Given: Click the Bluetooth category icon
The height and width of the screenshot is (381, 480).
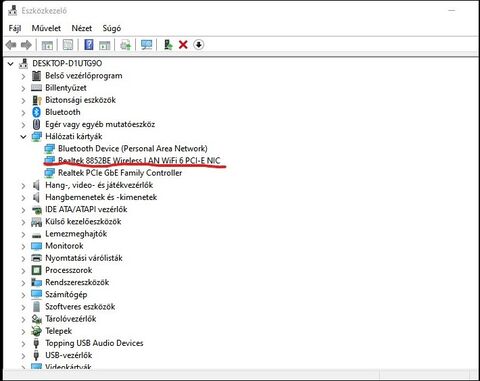Looking at the screenshot, I should point(36,112).
